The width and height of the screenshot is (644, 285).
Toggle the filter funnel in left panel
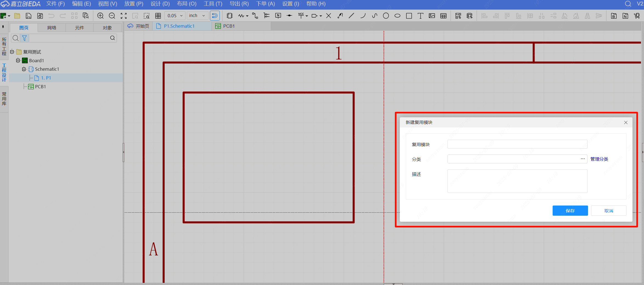[x=24, y=38]
